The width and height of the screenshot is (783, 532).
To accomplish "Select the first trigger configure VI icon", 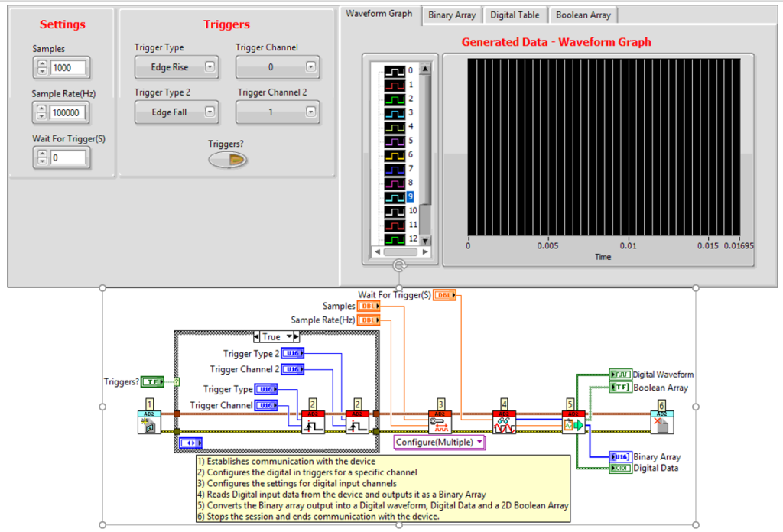I will [x=314, y=422].
